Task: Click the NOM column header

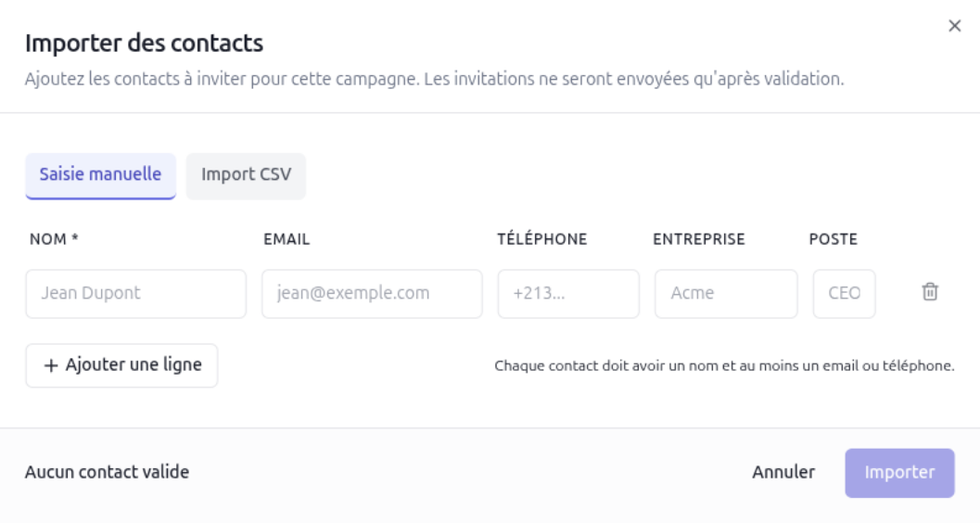Action: (x=54, y=239)
